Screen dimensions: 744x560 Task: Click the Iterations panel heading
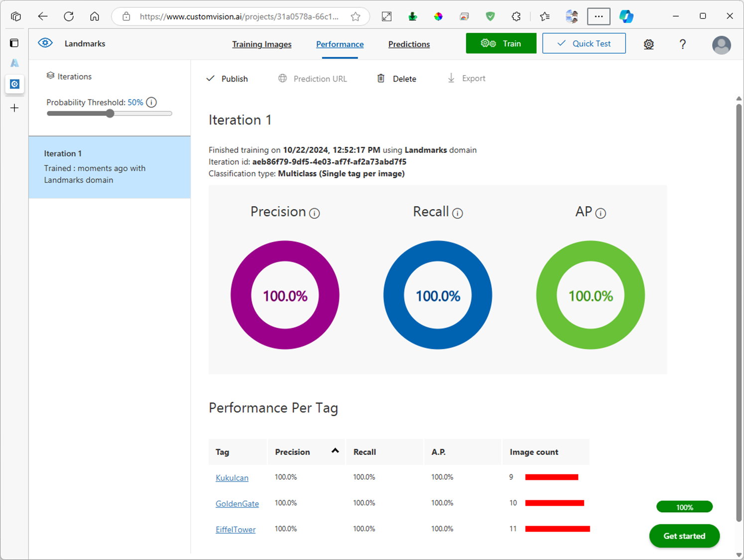coord(69,76)
